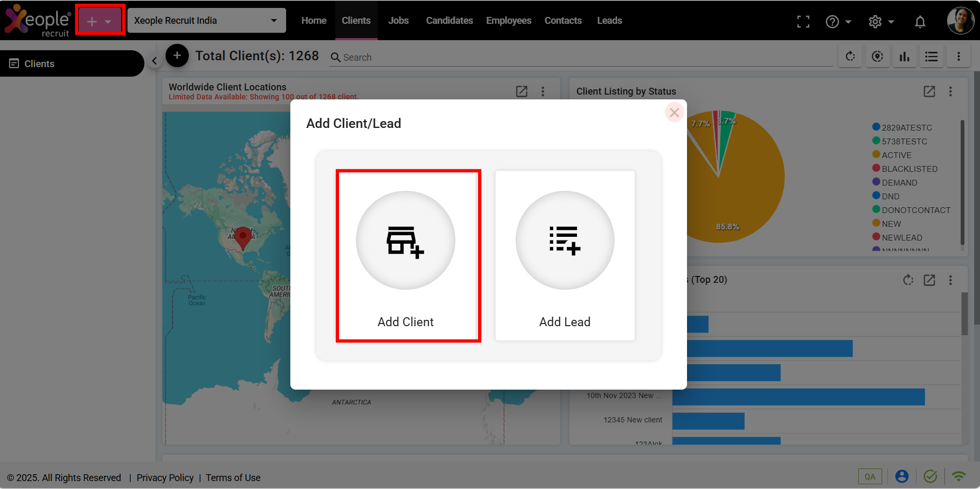Click the blue user account status icon

pos(902,476)
